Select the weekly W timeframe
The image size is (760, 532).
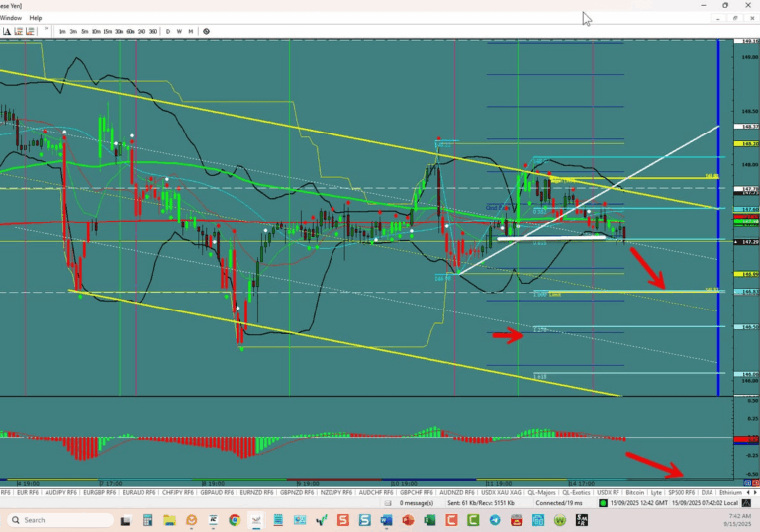pyautogui.click(x=179, y=31)
